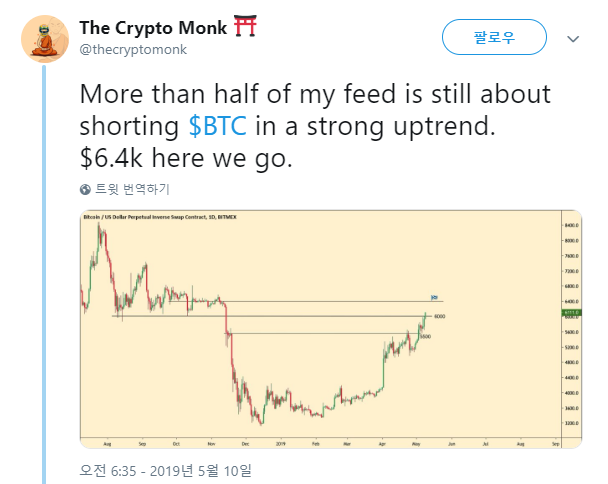The width and height of the screenshot is (608, 484).
Task: Follow the account with 팔로우 button
Action: [x=494, y=37]
